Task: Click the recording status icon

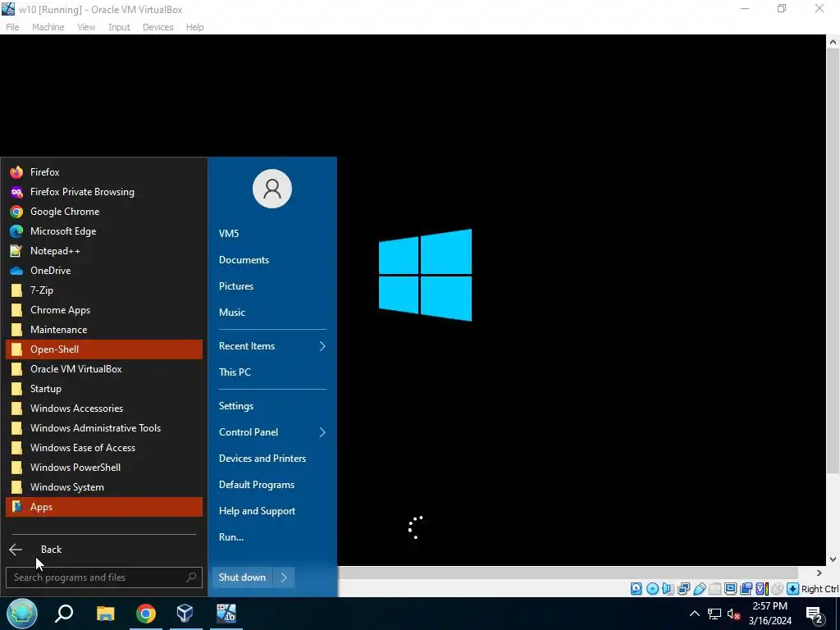Action: [746, 589]
